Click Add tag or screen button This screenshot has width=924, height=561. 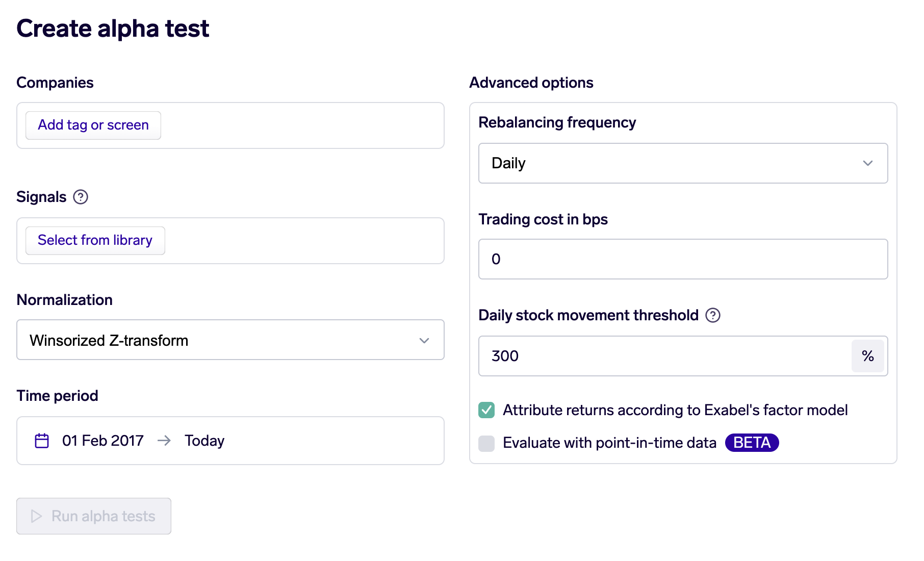tap(93, 125)
